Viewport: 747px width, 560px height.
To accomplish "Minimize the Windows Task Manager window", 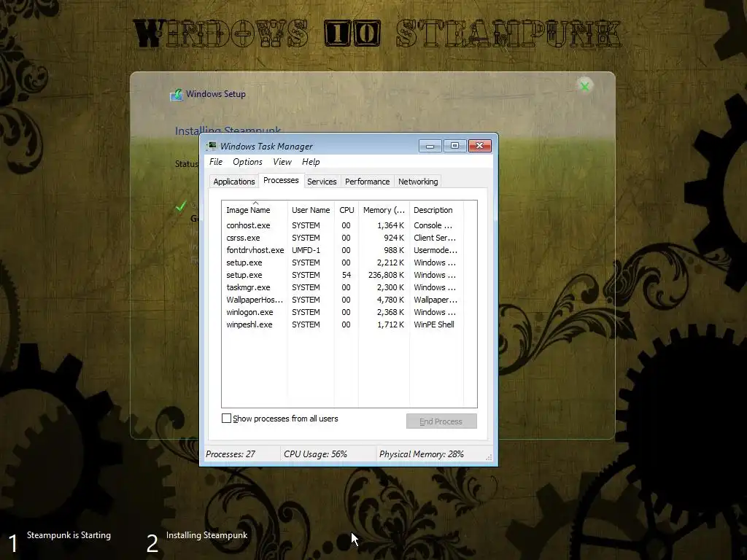I will pos(430,146).
